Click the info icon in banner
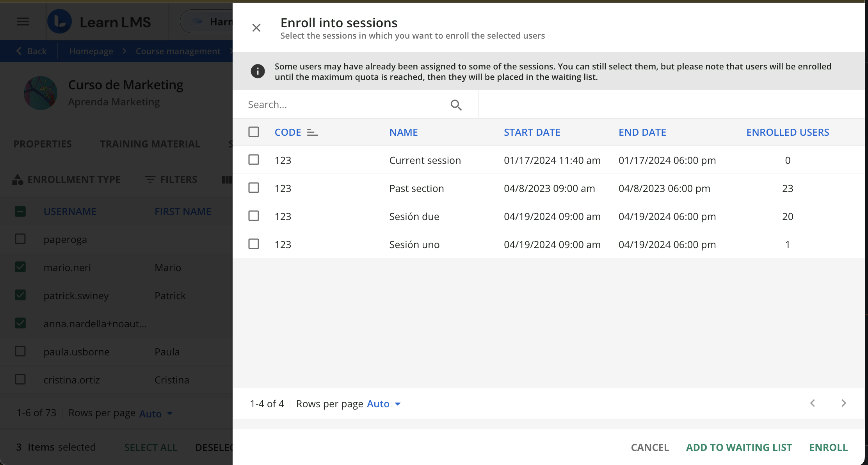Screen dimensions: 868x465 (x=258, y=71)
